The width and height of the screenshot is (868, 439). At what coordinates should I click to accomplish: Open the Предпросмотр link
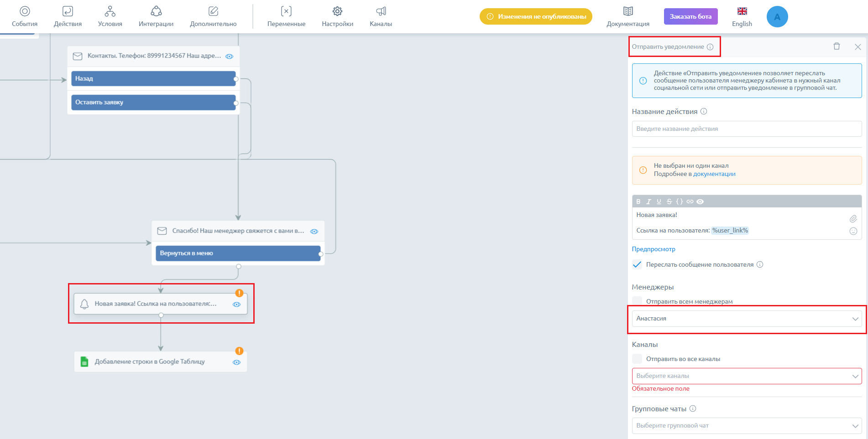654,249
